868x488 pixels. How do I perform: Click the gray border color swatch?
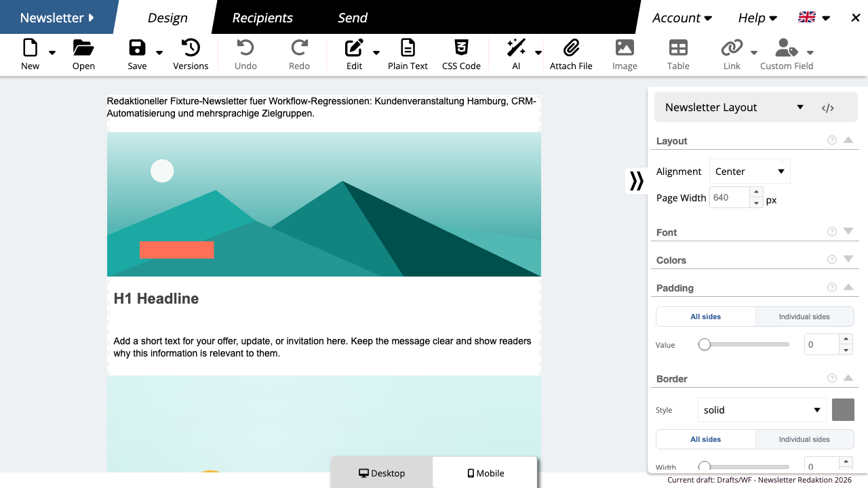click(x=843, y=410)
